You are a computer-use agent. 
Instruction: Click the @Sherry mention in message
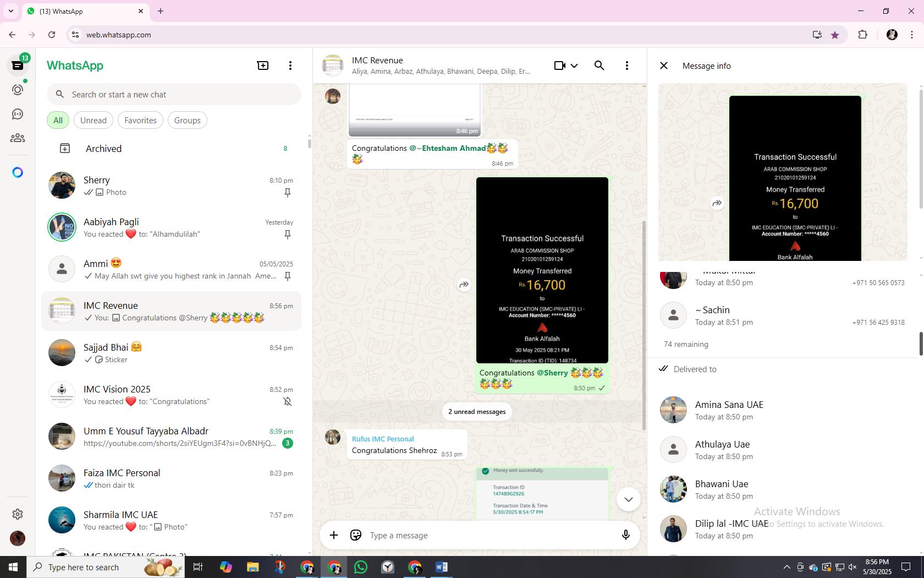552,373
